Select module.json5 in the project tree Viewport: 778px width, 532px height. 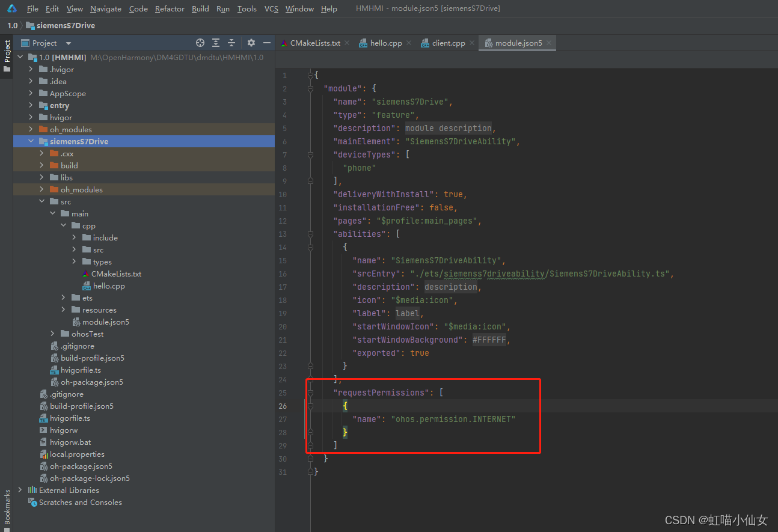point(105,322)
